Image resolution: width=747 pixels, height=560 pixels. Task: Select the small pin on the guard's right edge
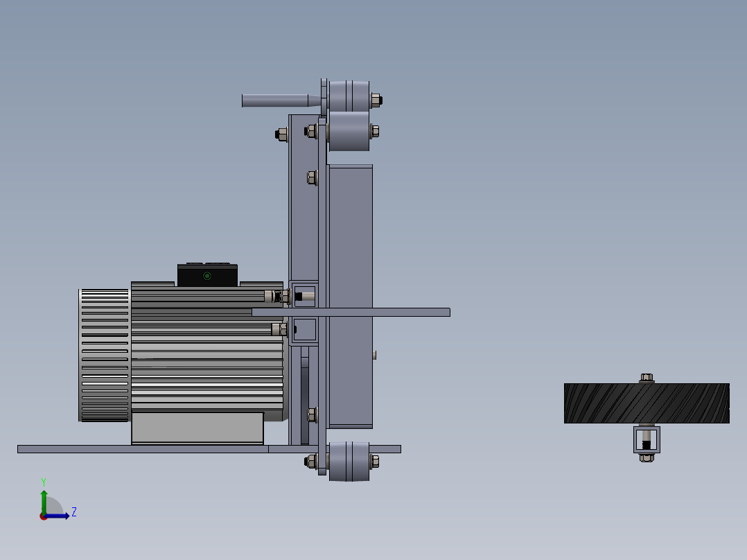click(x=374, y=355)
